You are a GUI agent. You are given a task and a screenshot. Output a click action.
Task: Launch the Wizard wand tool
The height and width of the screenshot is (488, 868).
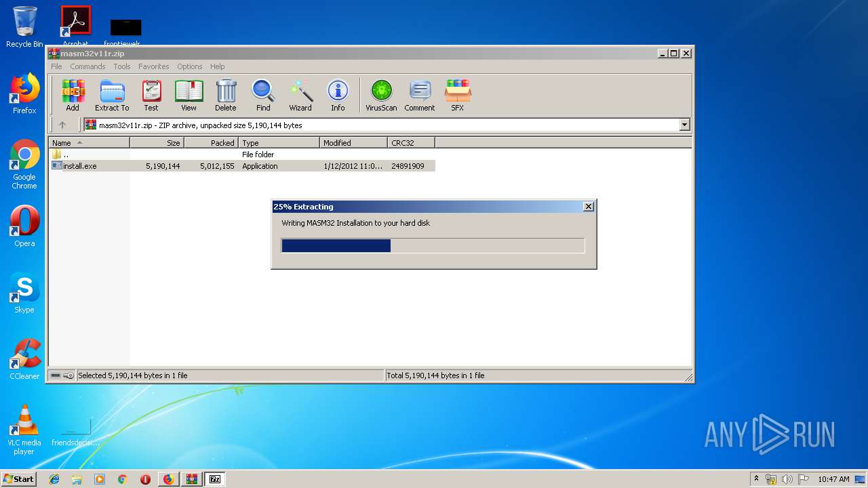click(x=300, y=96)
